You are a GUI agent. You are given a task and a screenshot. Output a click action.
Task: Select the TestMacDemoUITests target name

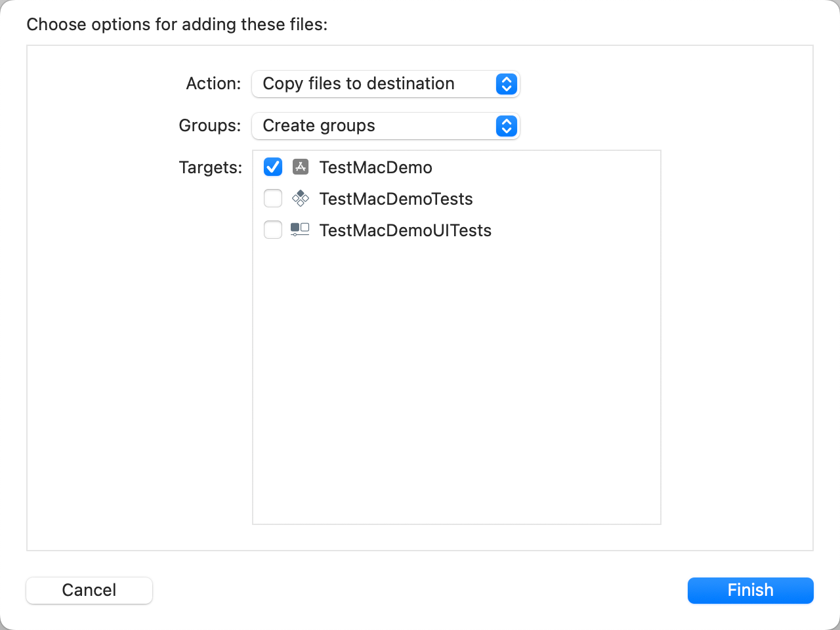(405, 230)
